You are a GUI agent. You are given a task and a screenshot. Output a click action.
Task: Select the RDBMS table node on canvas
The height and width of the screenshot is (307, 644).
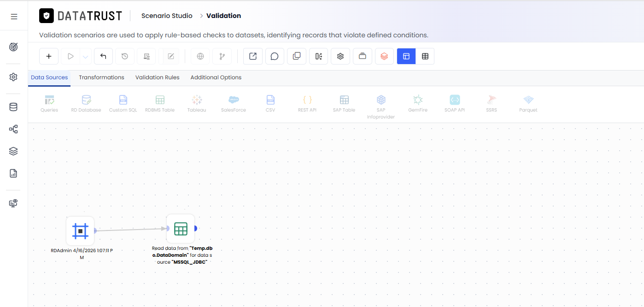coord(181,229)
